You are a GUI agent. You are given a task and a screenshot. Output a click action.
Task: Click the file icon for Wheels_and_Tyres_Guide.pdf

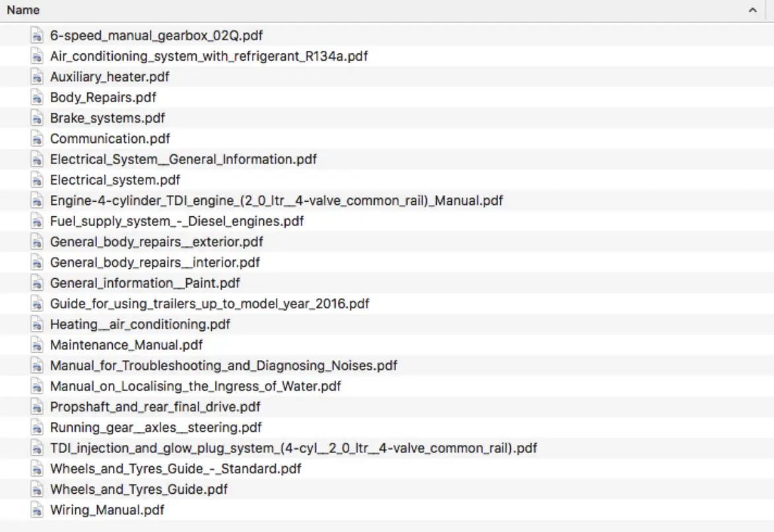point(37,489)
